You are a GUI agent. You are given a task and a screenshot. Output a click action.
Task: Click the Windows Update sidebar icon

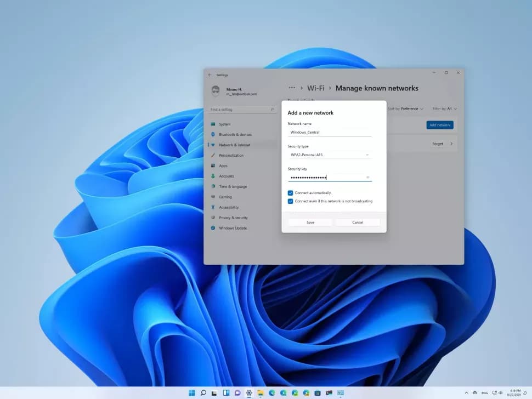click(x=213, y=228)
